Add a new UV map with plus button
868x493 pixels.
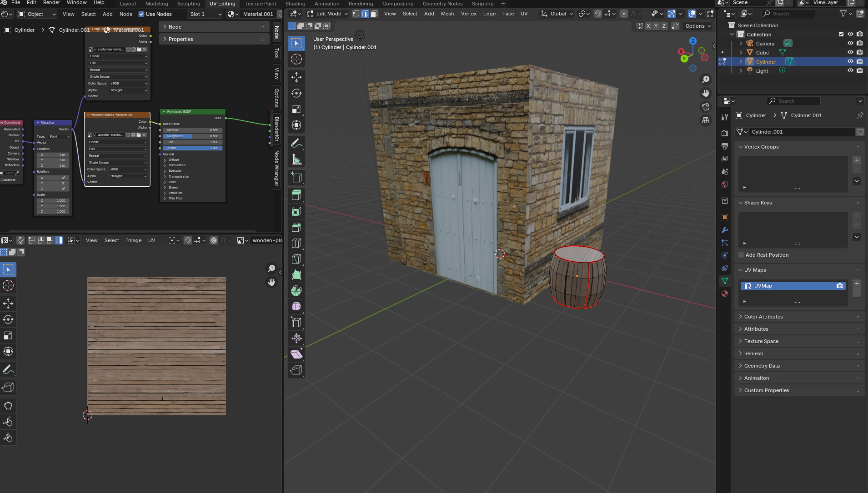857,283
